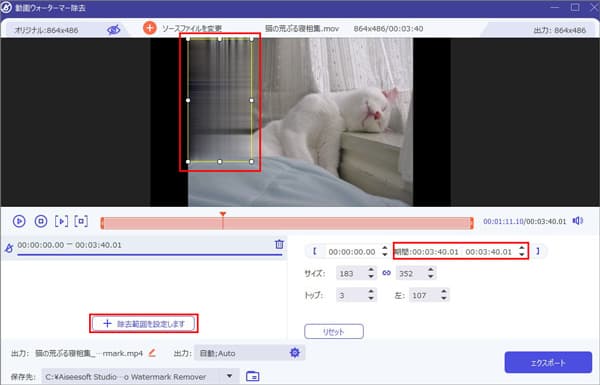Maximize the watermark remover window
Screen dimensions: 600x385
pos(575,7)
